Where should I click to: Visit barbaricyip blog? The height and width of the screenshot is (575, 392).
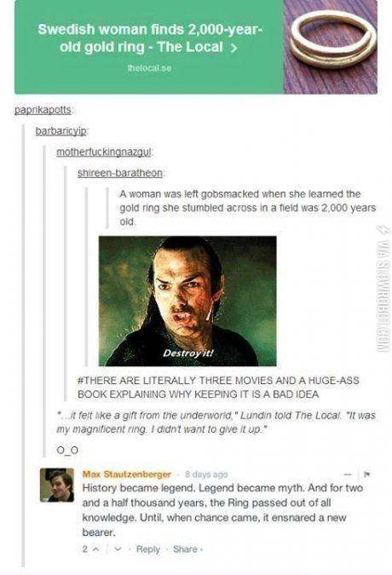(61, 131)
